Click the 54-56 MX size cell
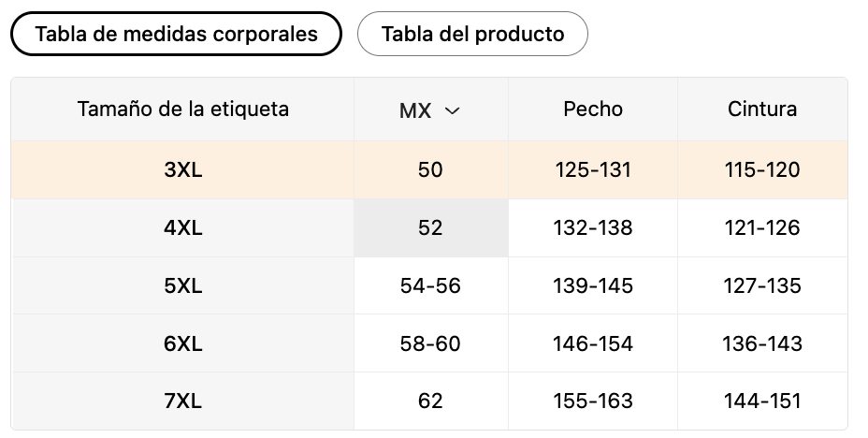 point(430,285)
